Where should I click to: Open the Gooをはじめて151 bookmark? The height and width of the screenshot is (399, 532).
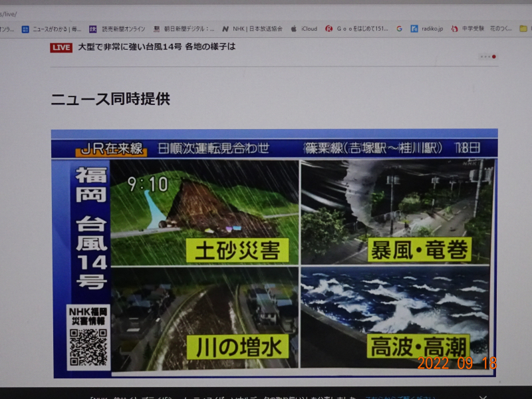click(356, 29)
